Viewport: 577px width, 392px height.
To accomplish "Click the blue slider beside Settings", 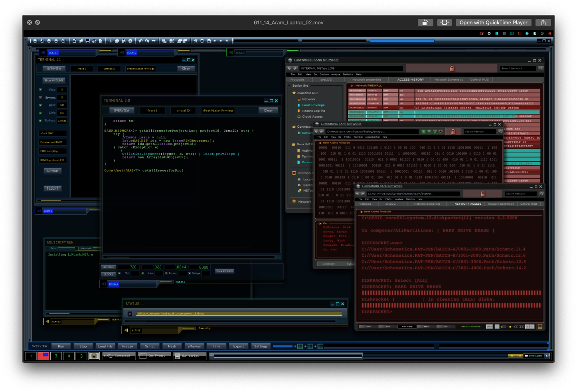I will (x=283, y=346).
